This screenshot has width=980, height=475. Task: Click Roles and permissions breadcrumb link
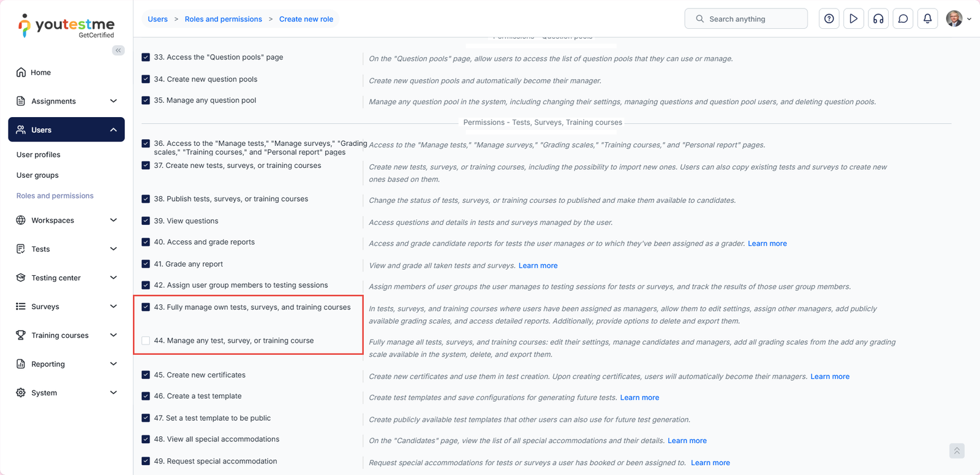coord(223,19)
